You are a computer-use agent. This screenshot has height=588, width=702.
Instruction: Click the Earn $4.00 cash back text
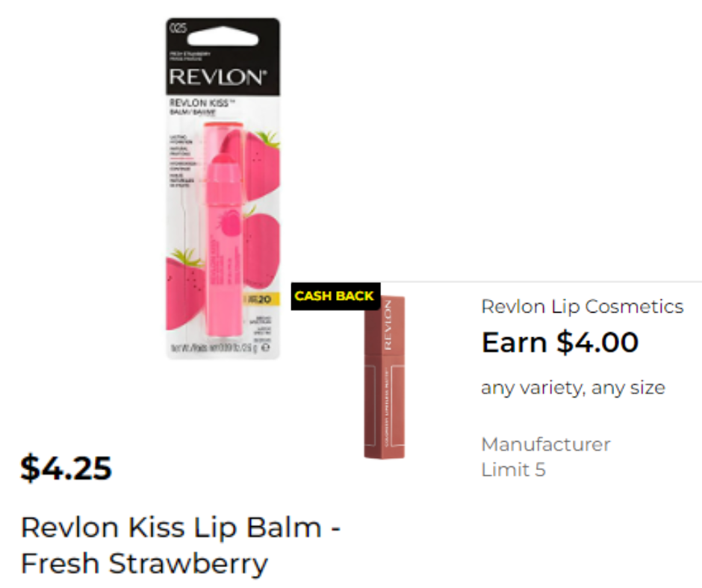[x=559, y=343]
